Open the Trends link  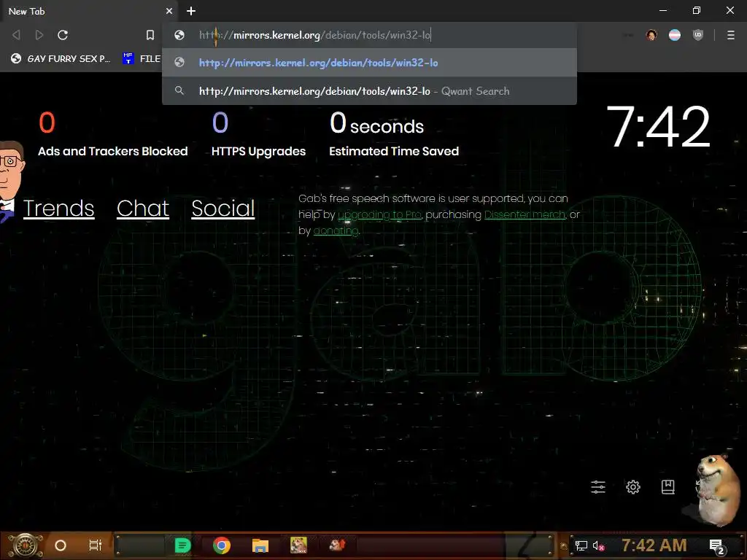tap(58, 208)
